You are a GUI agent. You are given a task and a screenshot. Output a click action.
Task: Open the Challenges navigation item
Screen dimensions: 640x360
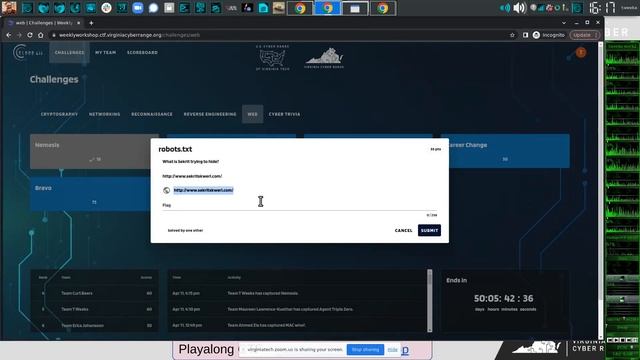69,53
